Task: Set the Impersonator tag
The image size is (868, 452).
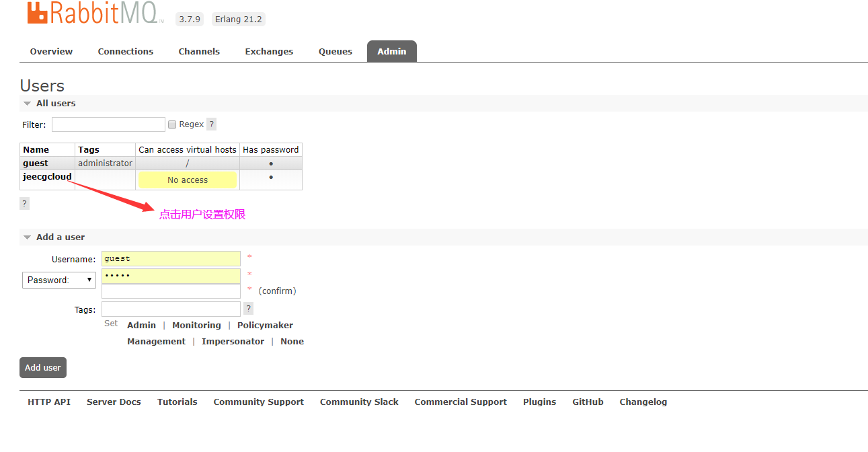Action: click(233, 342)
